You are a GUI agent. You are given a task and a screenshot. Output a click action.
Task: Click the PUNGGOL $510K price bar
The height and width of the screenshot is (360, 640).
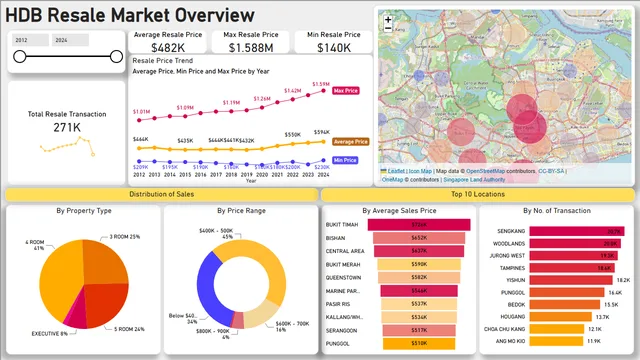(x=419, y=343)
